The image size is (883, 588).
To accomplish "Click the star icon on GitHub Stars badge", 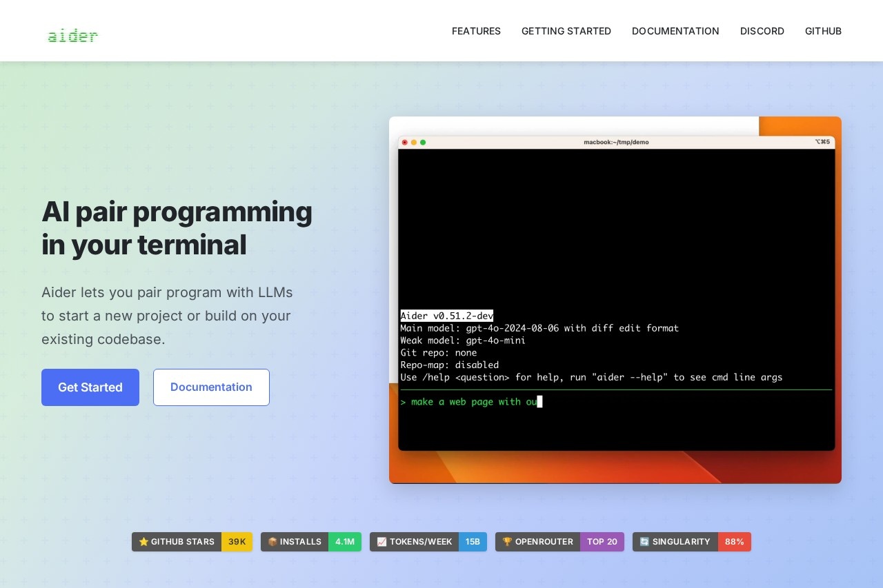I will coord(143,542).
